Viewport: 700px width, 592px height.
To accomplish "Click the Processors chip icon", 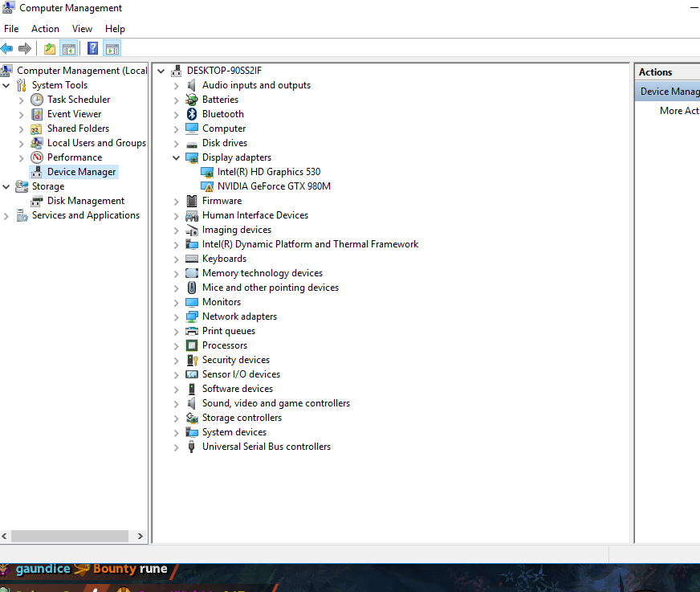I will [x=192, y=345].
